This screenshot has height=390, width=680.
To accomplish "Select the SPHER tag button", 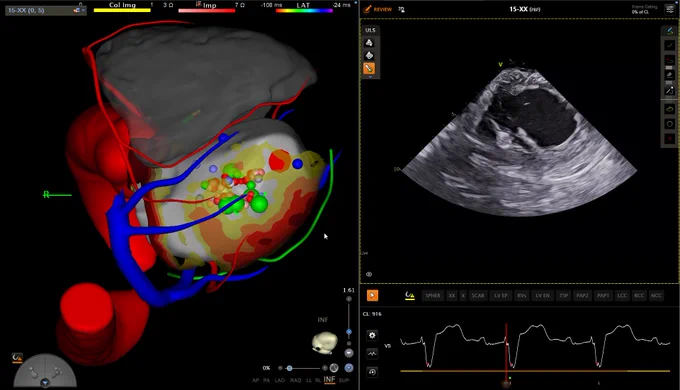I will 432,295.
